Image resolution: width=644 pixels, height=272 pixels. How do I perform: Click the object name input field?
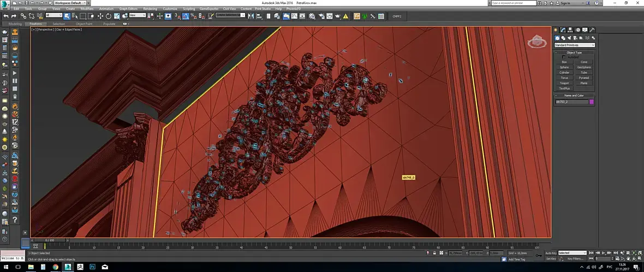tap(572, 102)
